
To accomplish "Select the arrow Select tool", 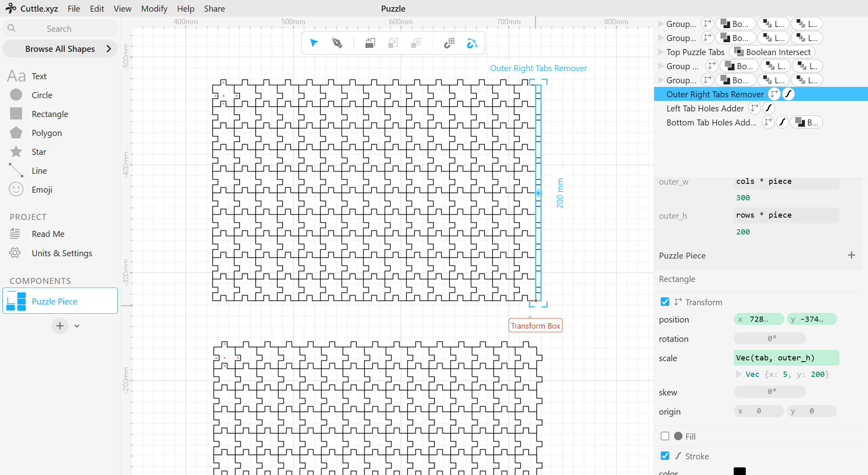I will click(x=314, y=43).
